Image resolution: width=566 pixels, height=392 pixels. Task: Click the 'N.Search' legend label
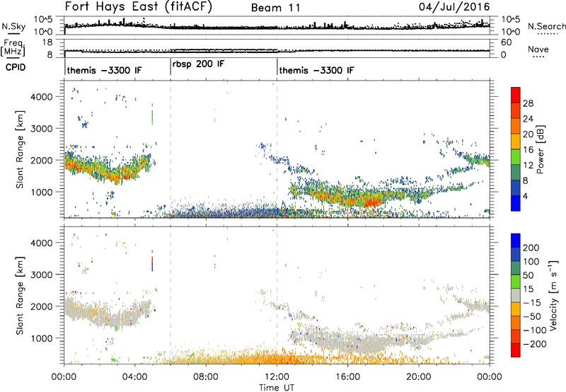pos(546,26)
